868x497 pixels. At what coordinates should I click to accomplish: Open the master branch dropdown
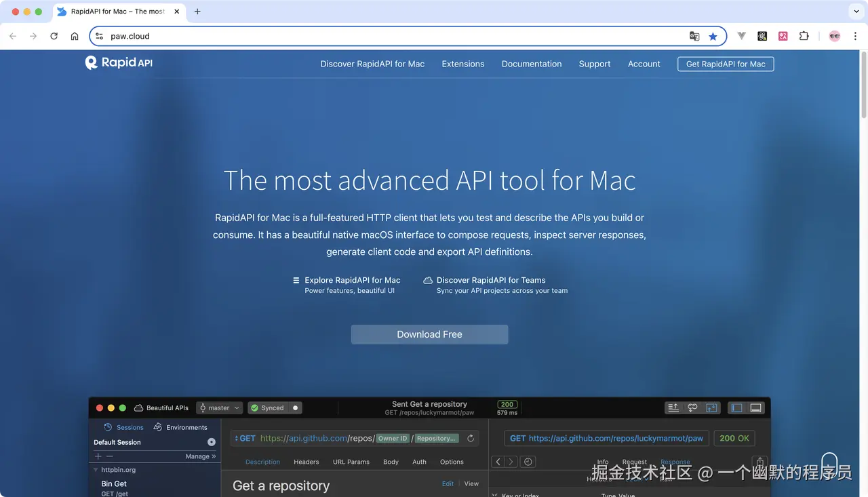click(220, 408)
